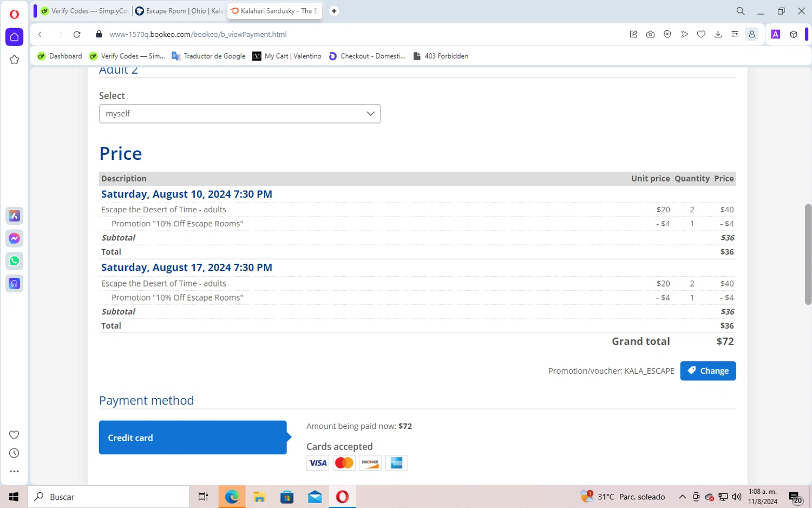
Task: Open Microsoft Edge from taskbar
Action: 232,497
